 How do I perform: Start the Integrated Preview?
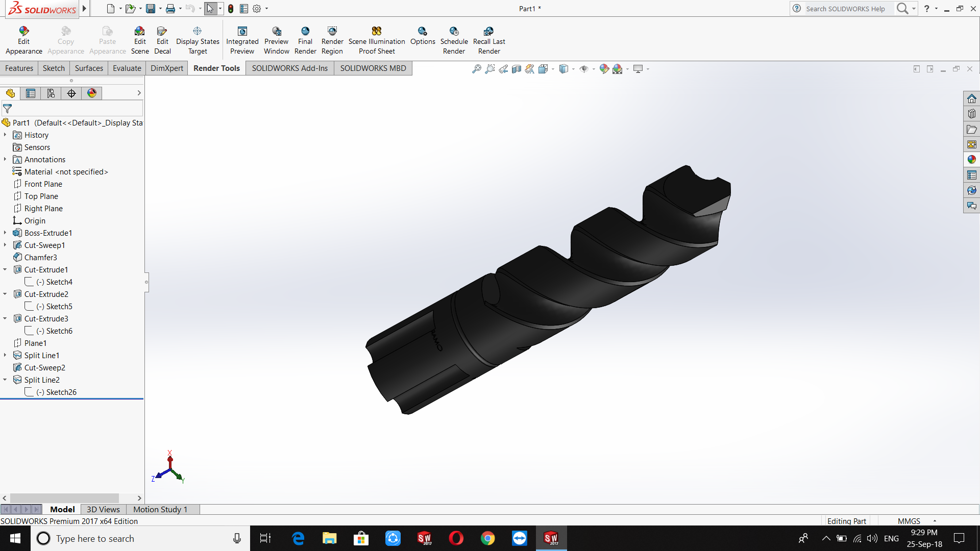[242, 40]
